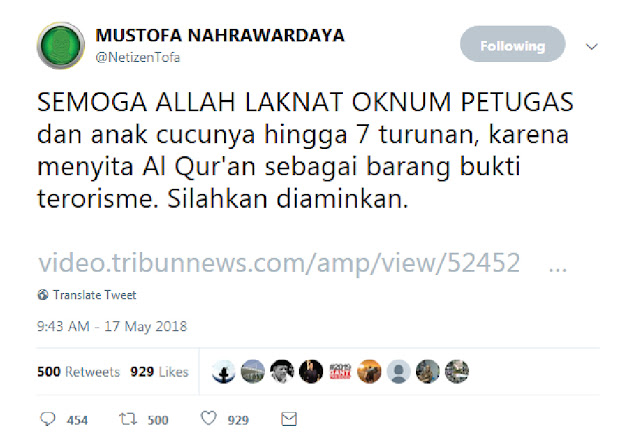
Task: Expand the truncated link ellipsis
Action: coord(558,268)
